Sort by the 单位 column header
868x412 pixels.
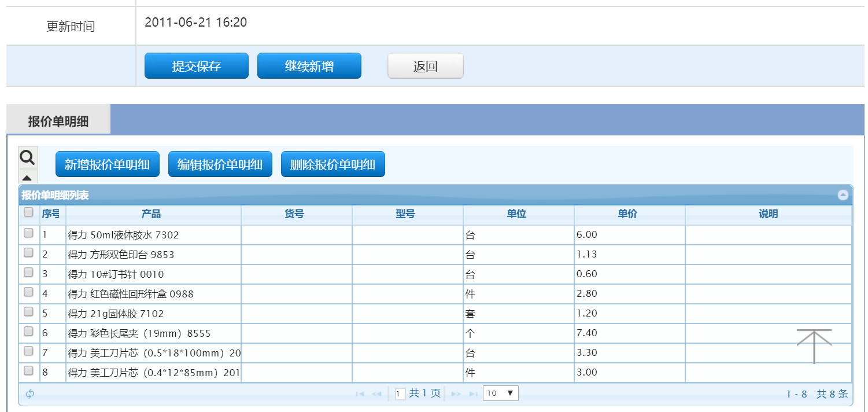pos(519,214)
